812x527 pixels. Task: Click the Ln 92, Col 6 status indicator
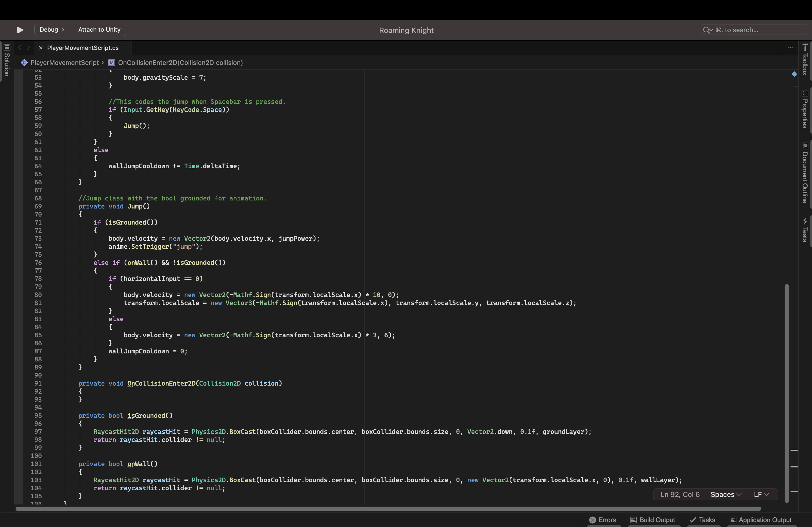tap(680, 494)
